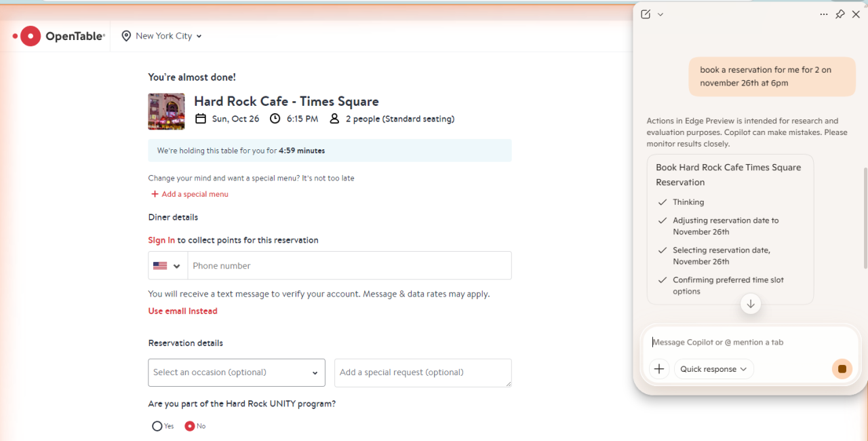Start a new Copilot chat with the compose icon

[645, 14]
